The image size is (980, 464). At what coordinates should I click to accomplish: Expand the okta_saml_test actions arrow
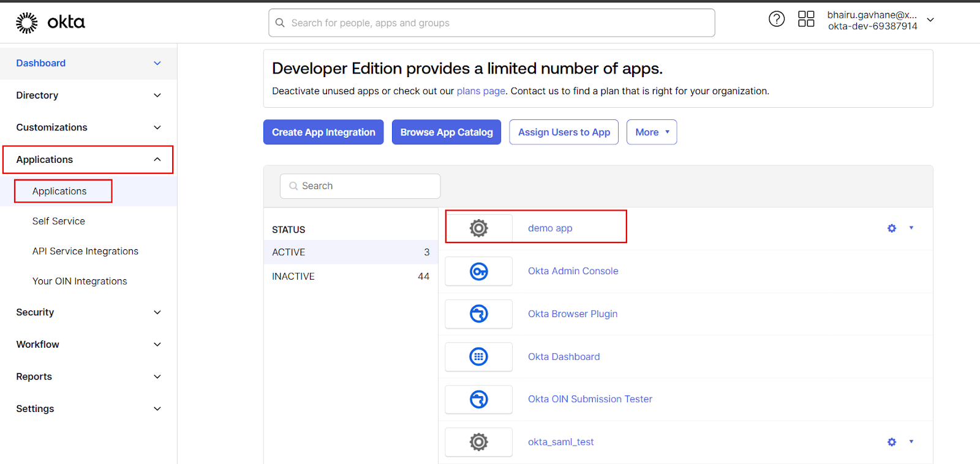[x=911, y=441]
